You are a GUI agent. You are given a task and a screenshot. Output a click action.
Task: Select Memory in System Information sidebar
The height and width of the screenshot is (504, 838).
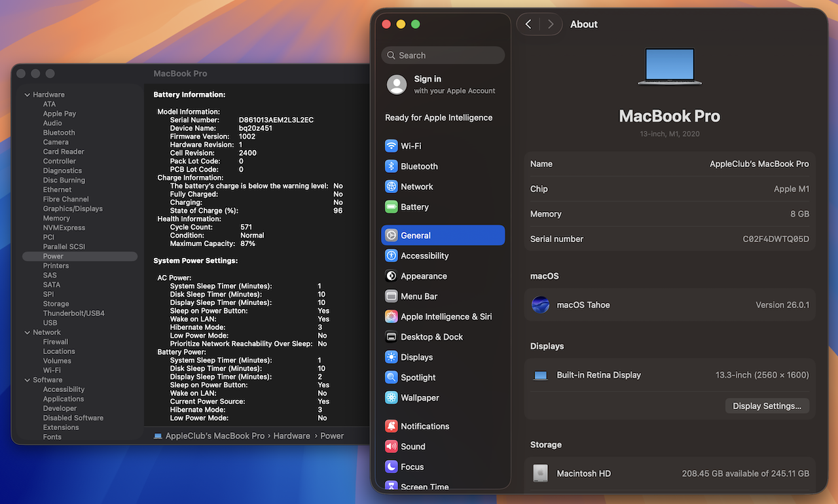point(56,218)
